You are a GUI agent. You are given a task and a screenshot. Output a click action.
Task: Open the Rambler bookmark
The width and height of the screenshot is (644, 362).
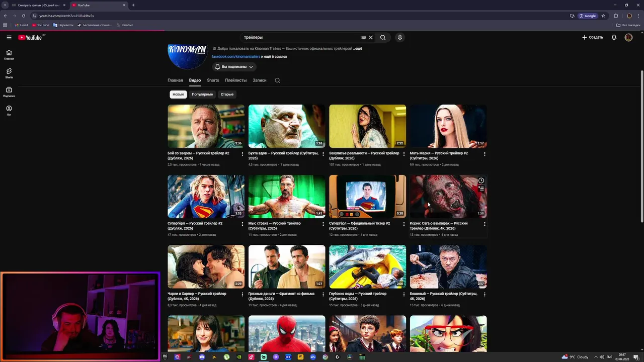pos(124,25)
